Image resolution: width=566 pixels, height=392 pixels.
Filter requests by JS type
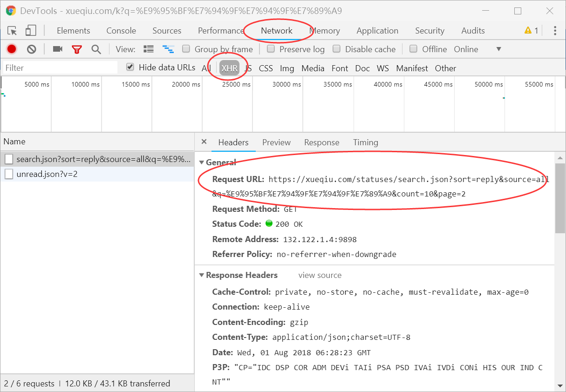248,68
